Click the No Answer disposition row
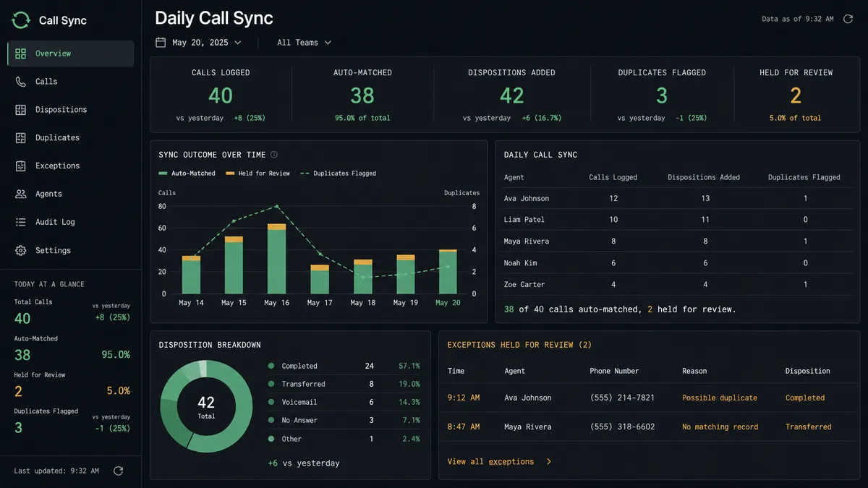Screen dimensions: 868x488 click(x=344, y=420)
